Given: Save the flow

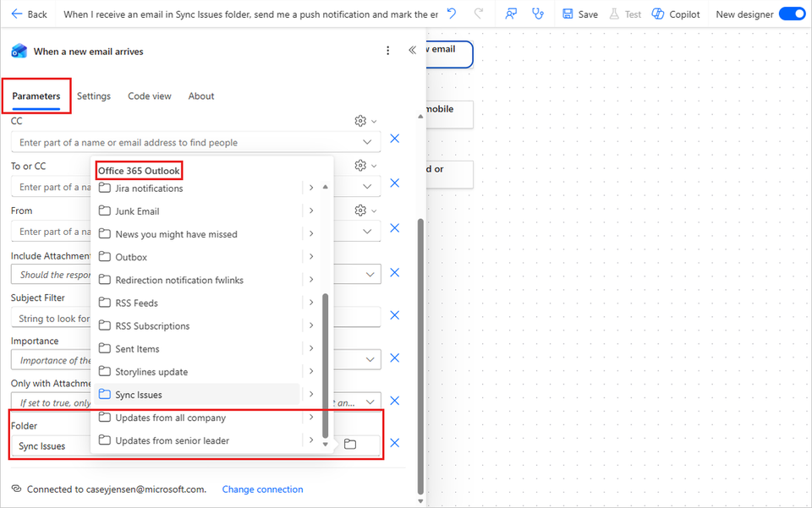Looking at the screenshot, I should [x=580, y=14].
